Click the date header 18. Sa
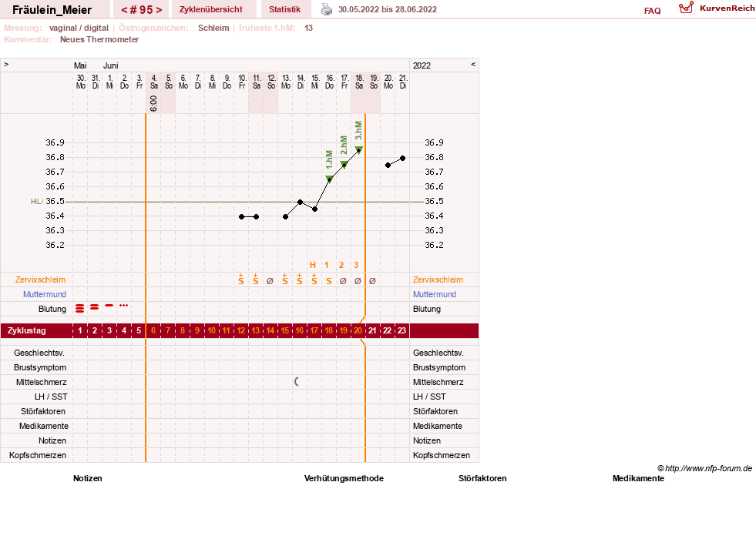The image size is (756, 539). coord(359,82)
